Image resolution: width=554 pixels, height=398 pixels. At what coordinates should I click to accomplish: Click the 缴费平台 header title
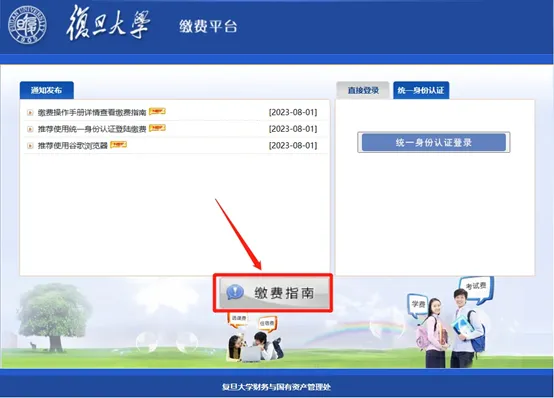[x=208, y=27]
